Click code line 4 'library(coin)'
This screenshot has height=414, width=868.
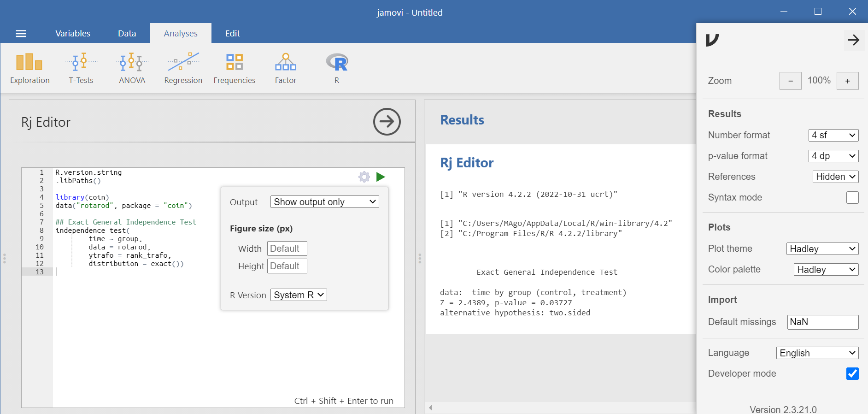pos(82,197)
